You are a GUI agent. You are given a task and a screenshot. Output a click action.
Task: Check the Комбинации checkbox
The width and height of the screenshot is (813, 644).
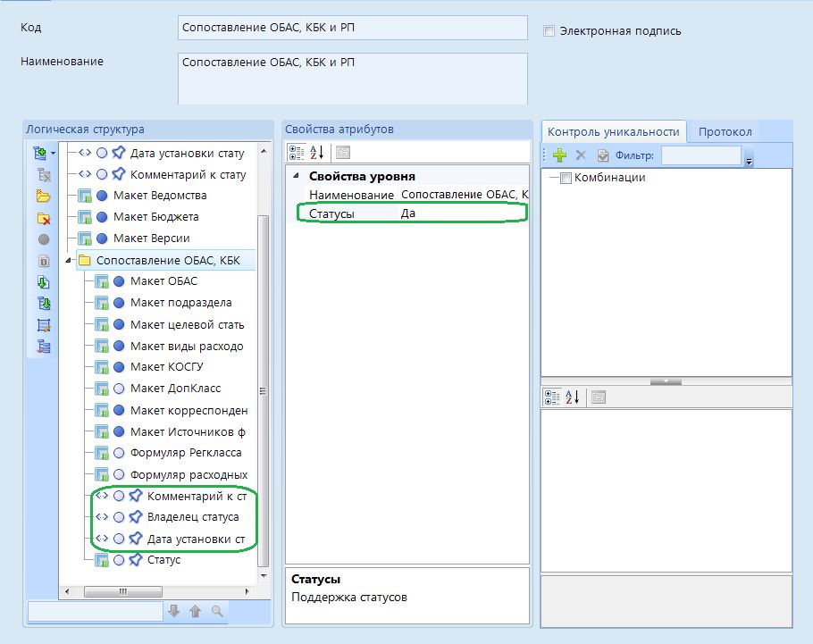[x=566, y=178]
